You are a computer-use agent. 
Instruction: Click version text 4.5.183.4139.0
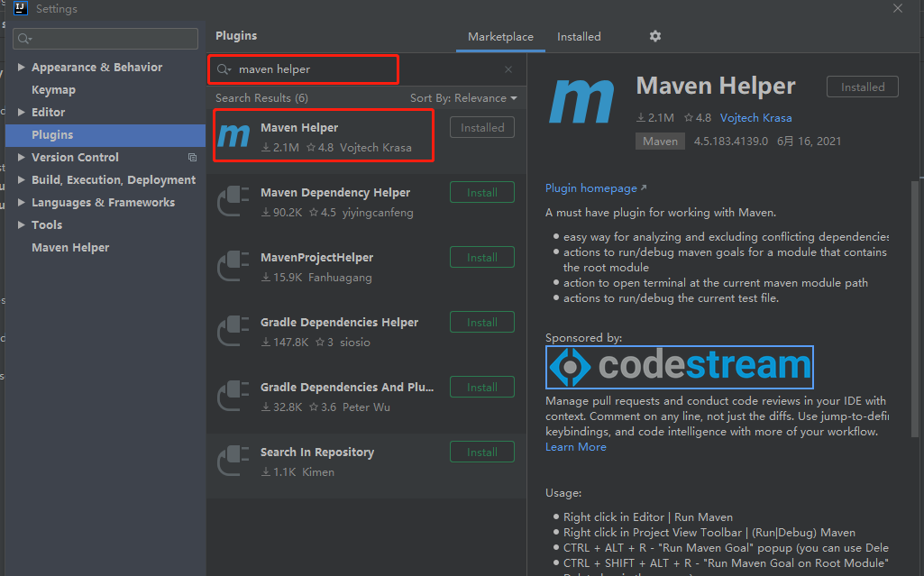[x=731, y=142]
